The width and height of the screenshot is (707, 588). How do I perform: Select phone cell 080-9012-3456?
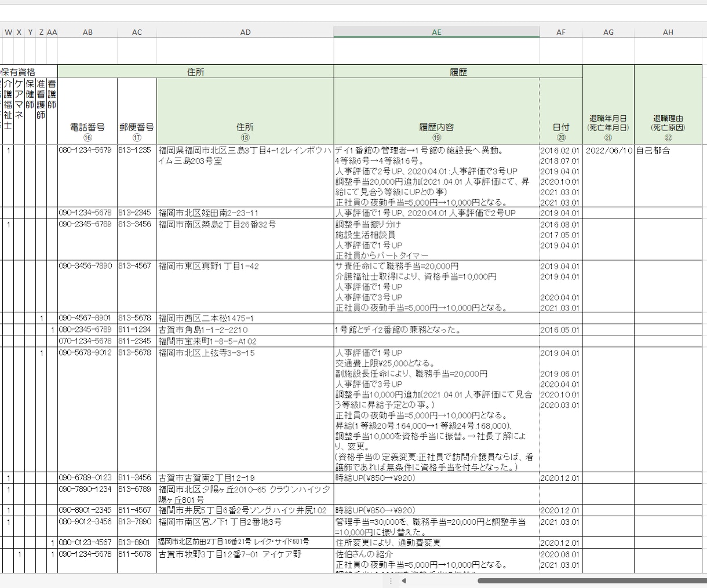click(88, 527)
